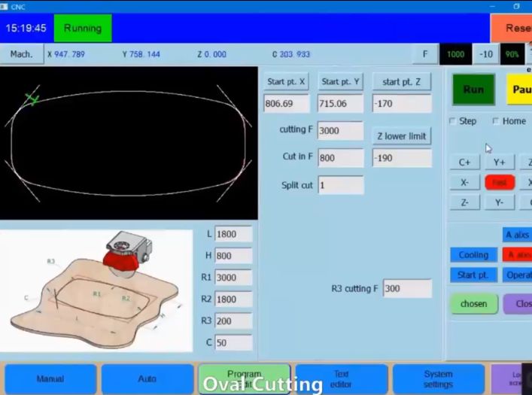Switch to the Auto tab

tap(147, 379)
